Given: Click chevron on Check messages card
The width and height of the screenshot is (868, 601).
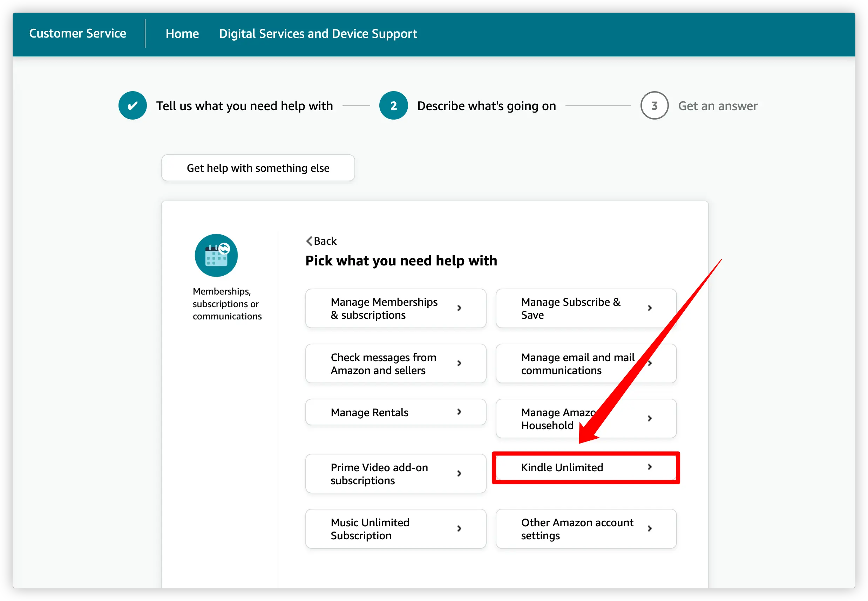Looking at the screenshot, I should point(459,363).
